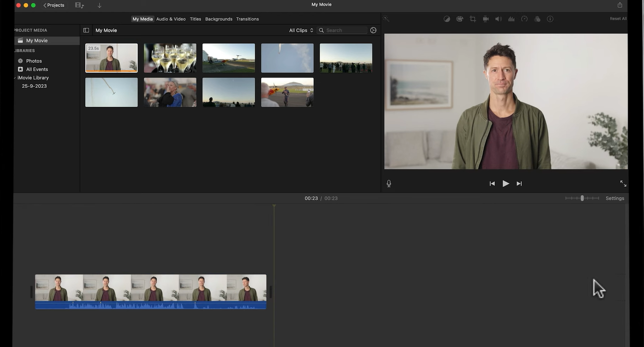Open the Clip Filter and Audio Effects

coord(537,18)
